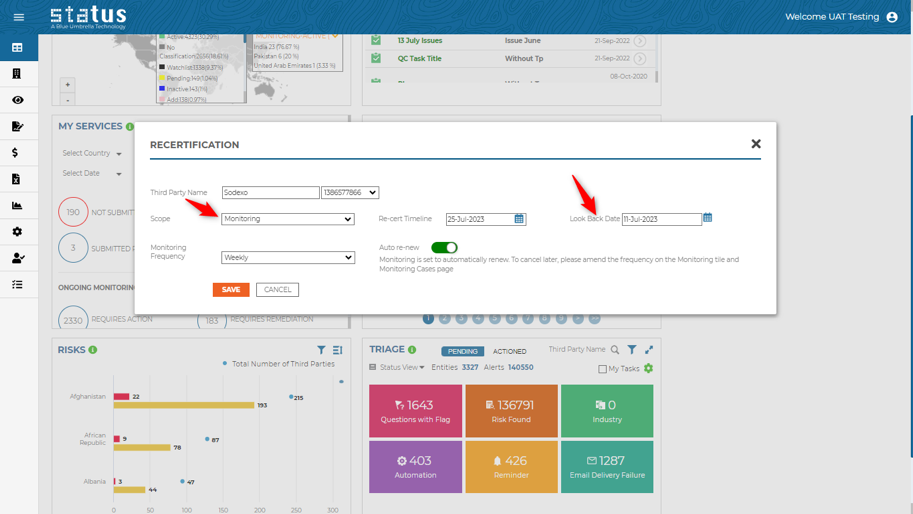Viewport: 913px width, 514px height.
Task: Click the Third Party Name input field
Action: tap(270, 193)
